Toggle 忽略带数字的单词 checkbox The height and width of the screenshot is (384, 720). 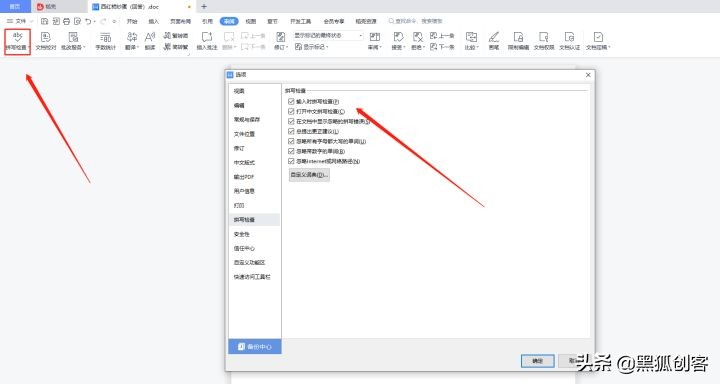[x=291, y=151]
